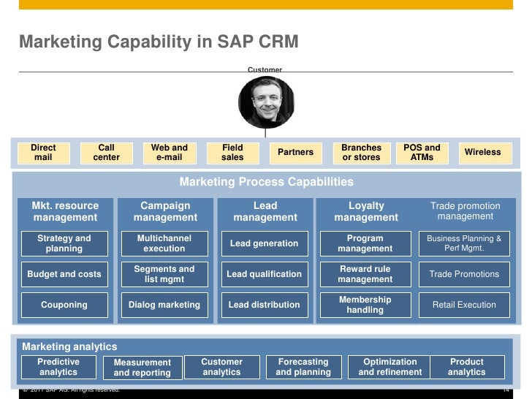Choose the Web and e-mail channel
This screenshot has height=399, width=532.
click(x=170, y=153)
